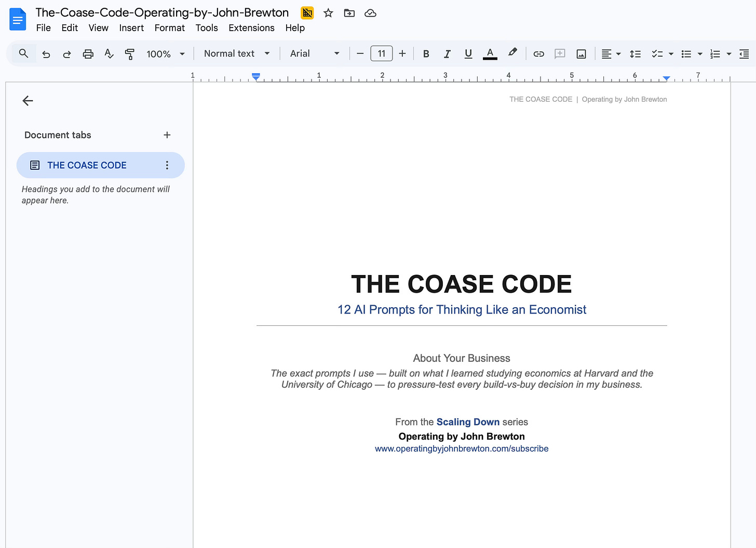View the cloud document status
Screen dimensions: 756x548
point(370,13)
